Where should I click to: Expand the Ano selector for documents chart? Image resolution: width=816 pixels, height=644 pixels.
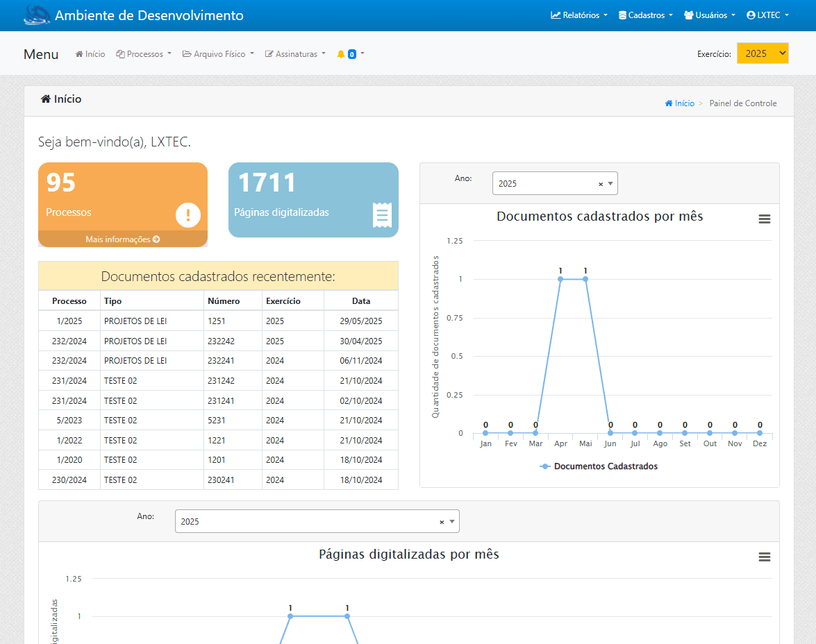(610, 184)
